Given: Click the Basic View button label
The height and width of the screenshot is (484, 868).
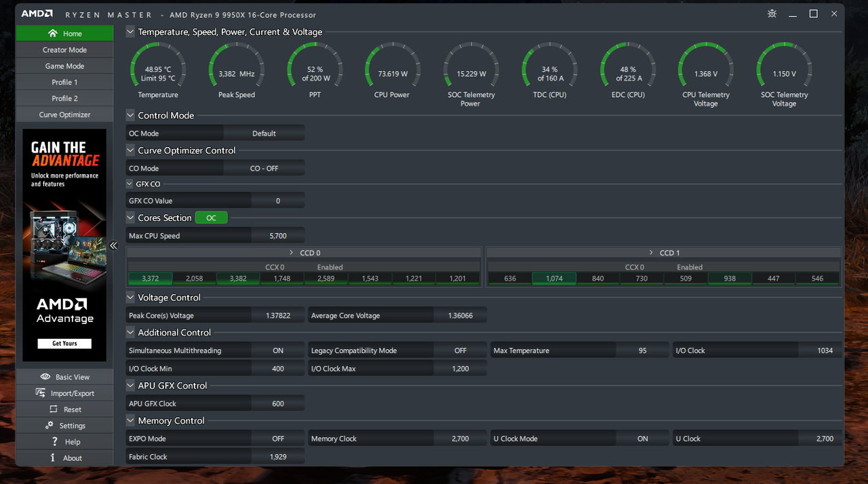Looking at the screenshot, I should coord(73,377).
